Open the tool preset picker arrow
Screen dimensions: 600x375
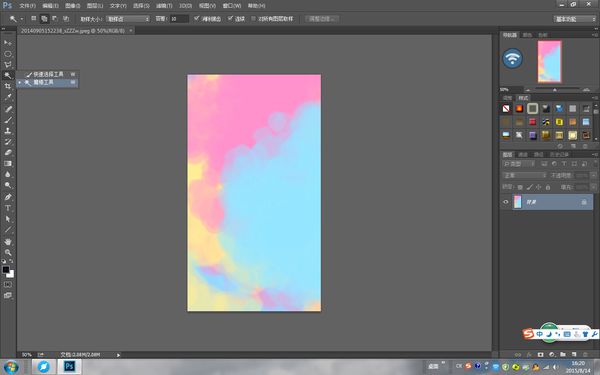pyautogui.click(x=22, y=19)
